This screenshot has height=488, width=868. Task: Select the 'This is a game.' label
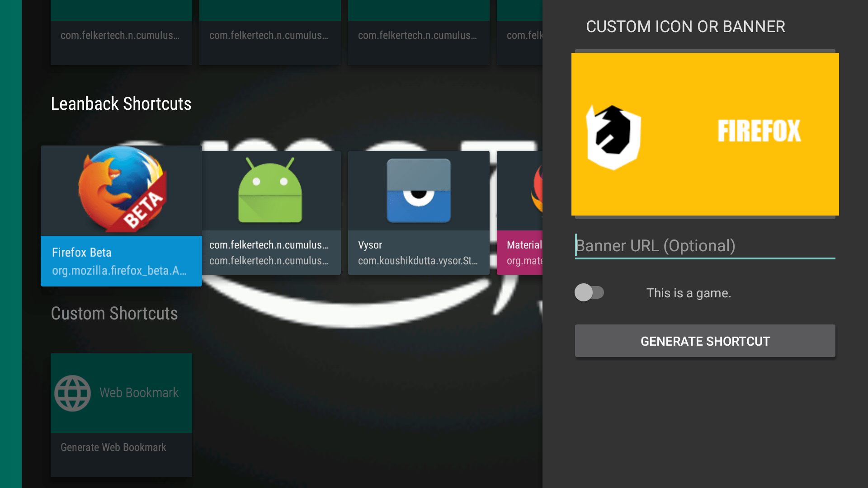click(x=689, y=293)
